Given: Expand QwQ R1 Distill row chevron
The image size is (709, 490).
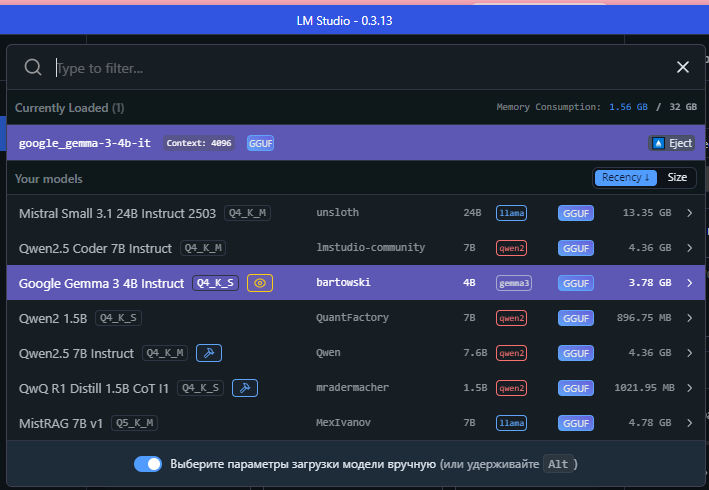Looking at the screenshot, I should [689, 388].
